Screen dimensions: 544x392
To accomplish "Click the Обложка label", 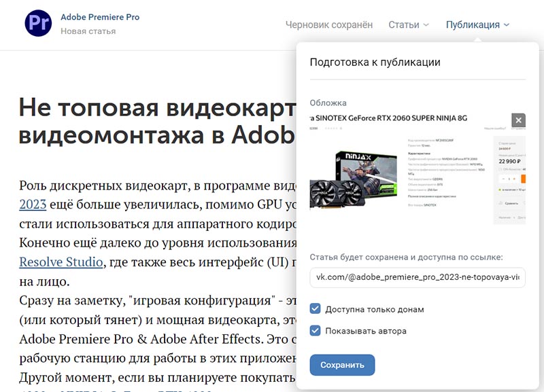I will [328, 103].
